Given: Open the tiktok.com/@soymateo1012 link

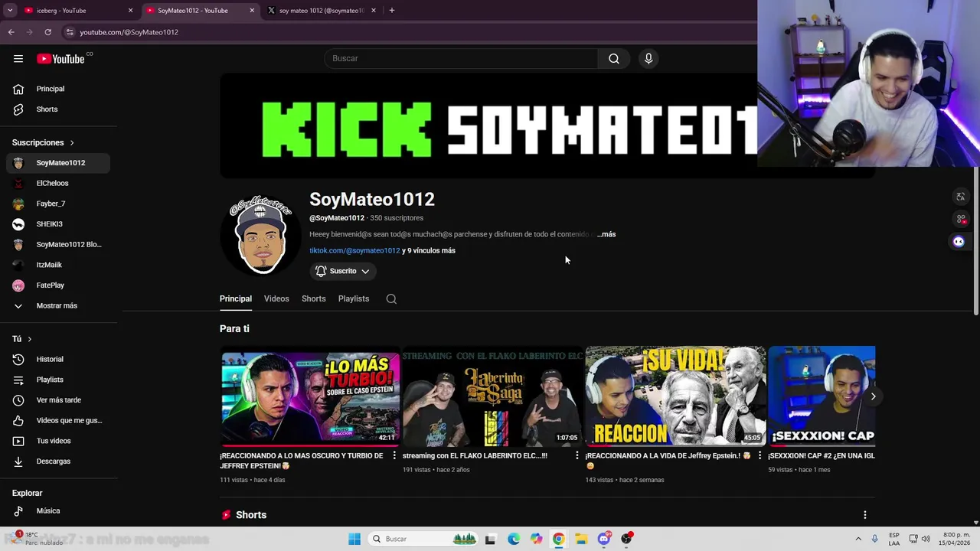Looking at the screenshot, I should point(354,250).
